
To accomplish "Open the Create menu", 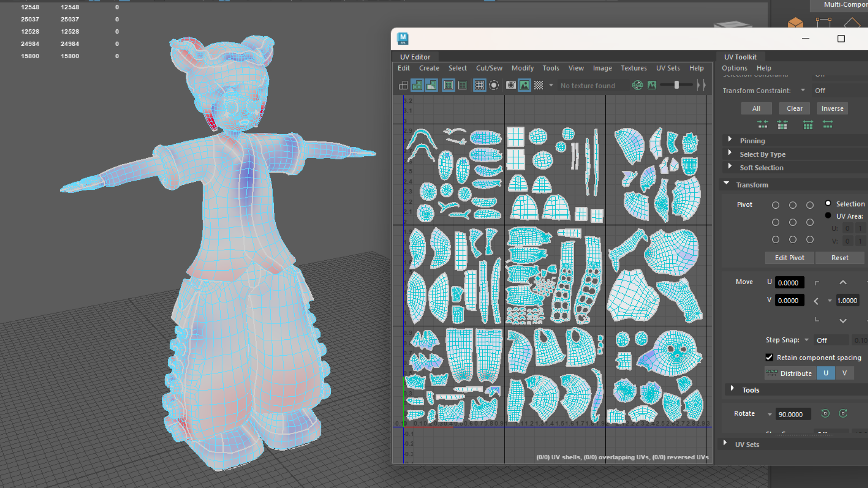I will tap(429, 68).
